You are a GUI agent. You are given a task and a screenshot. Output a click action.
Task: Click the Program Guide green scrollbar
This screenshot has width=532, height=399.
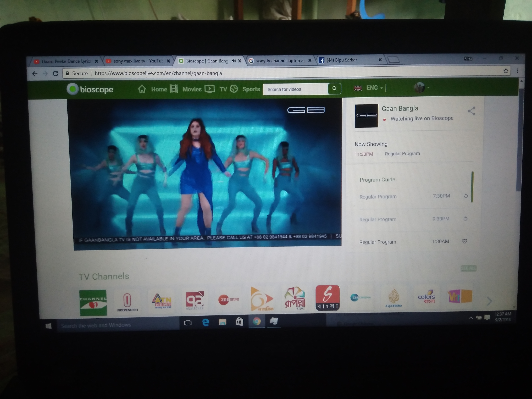[x=472, y=187]
